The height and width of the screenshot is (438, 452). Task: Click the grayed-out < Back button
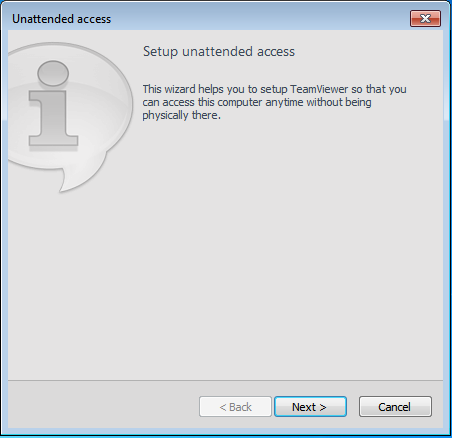pyautogui.click(x=235, y=406)
